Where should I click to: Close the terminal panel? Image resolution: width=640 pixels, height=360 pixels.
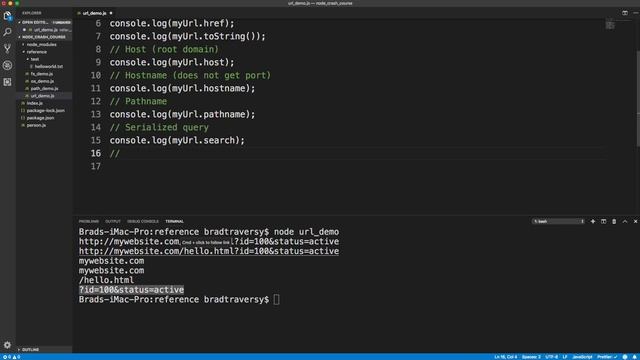pyautogui.click(x=635, y=221)
